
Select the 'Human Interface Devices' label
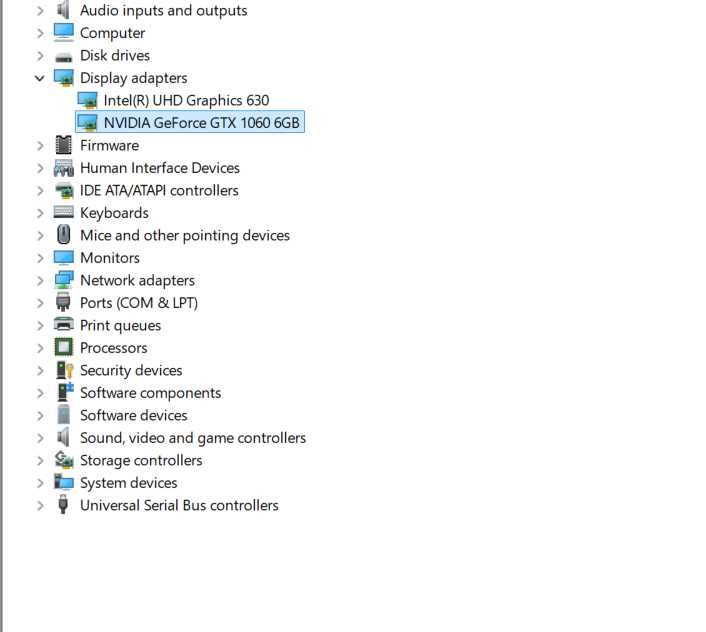(x=160, y=167)
